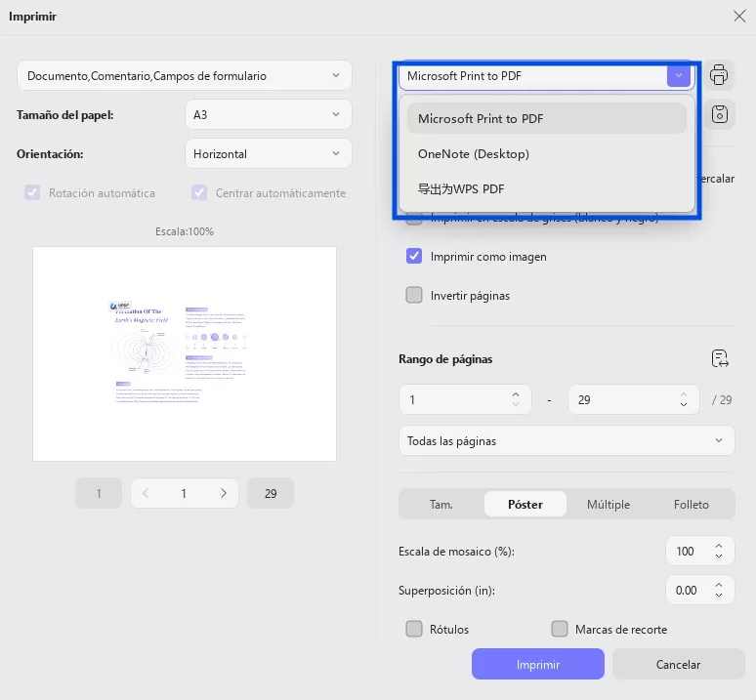Image resolution: width=756 pixels, height=700 pixels.
Task: Decrease the start page number
Action: click(516, 404)
